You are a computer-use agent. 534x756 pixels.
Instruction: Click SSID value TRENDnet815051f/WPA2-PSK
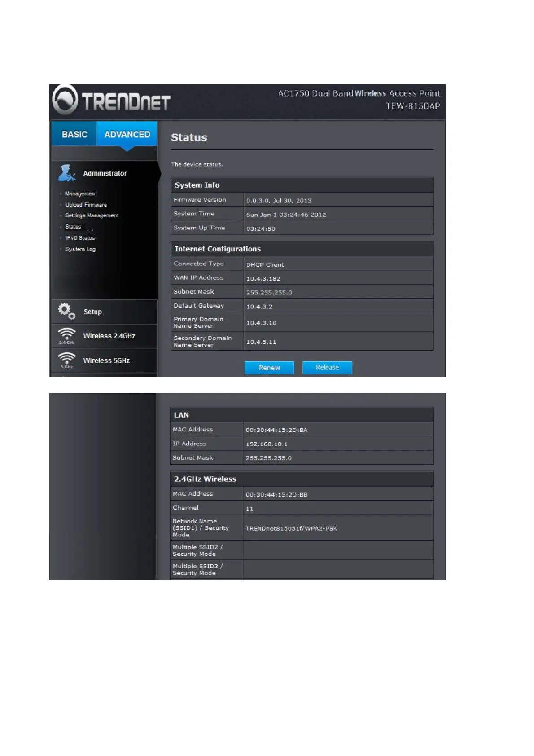tap(291, 528)
